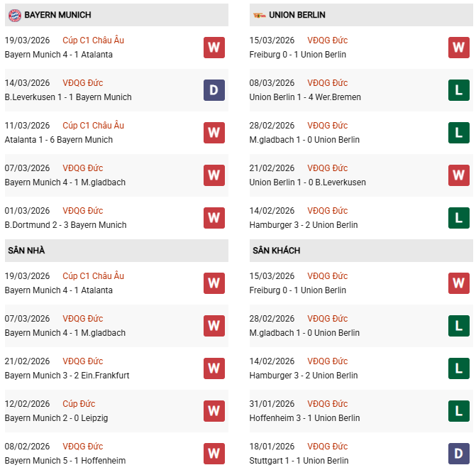The width and height of the screenshot is (476, 470).
Task: Click the VĐQG Đức link dated 08/03/2026
Action: 327,83
